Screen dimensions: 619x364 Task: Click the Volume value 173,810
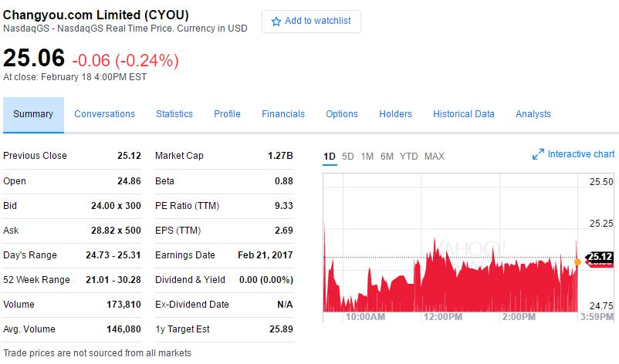124,305
